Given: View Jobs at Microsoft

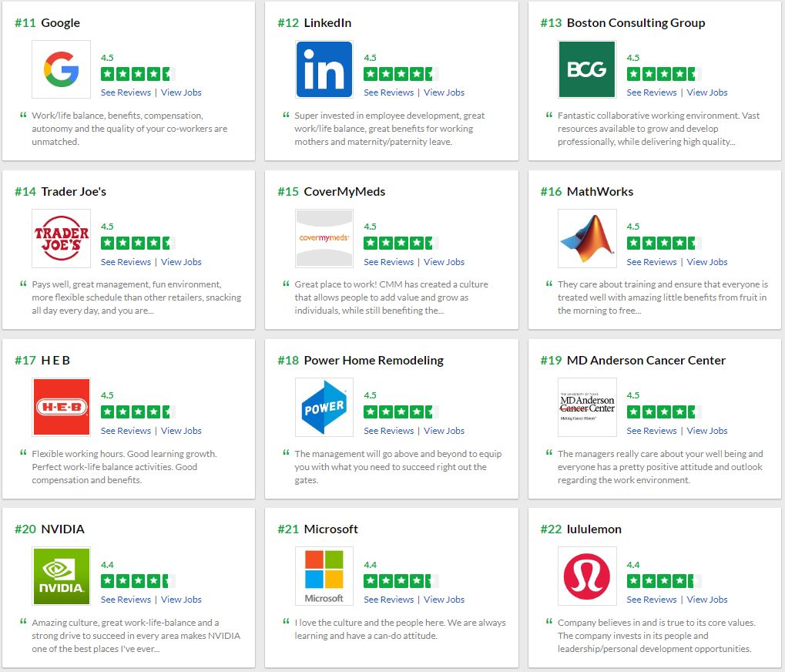Looking at the screenshot, I should click(444, 599).
